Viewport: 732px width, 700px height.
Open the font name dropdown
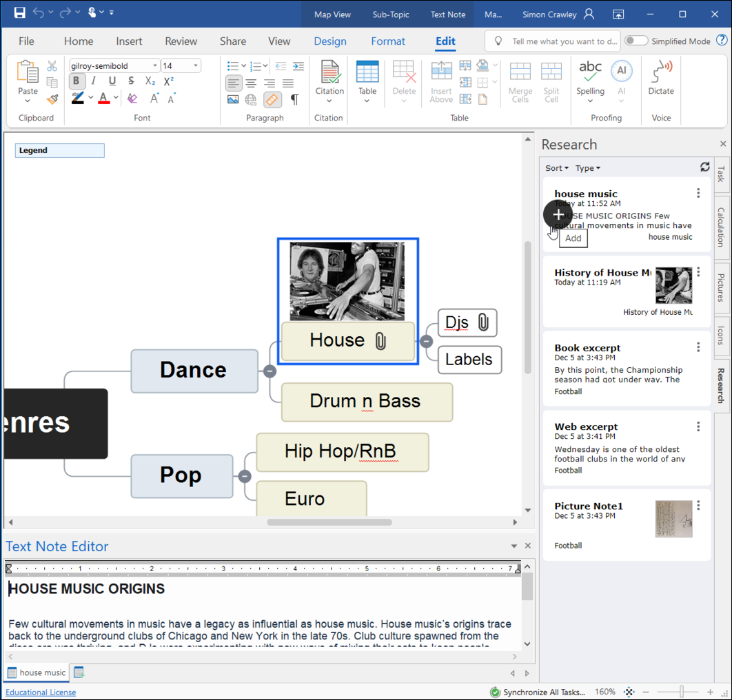point(154,66)
